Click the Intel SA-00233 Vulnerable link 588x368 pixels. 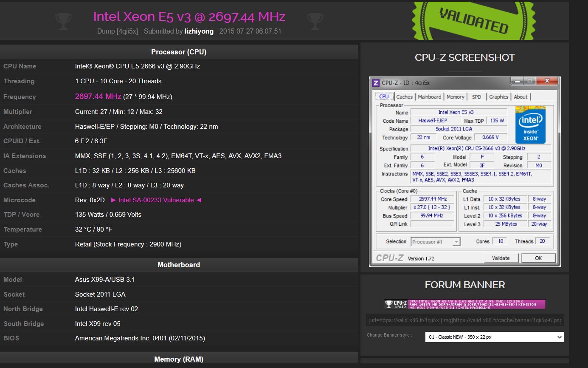pyautogui.click(x=156, y=200)
